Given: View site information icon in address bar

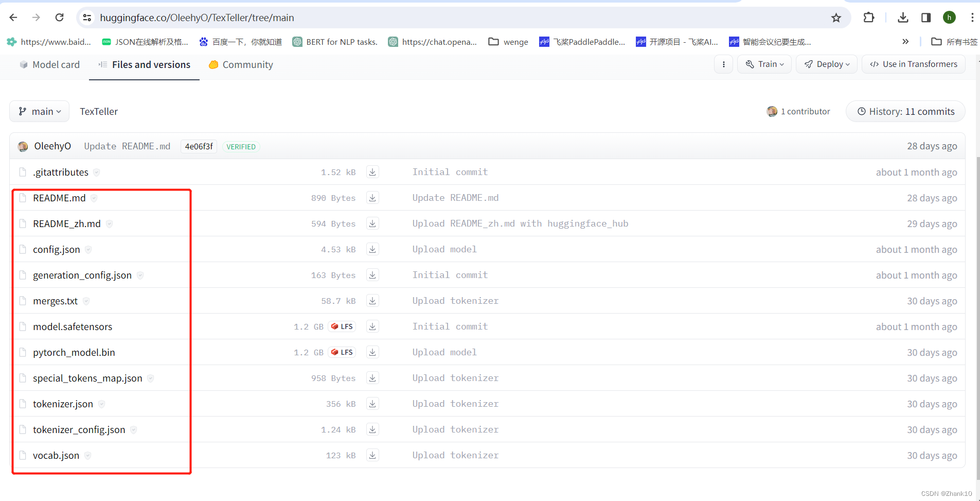Looking at the screenshot, I should point(87,18).
